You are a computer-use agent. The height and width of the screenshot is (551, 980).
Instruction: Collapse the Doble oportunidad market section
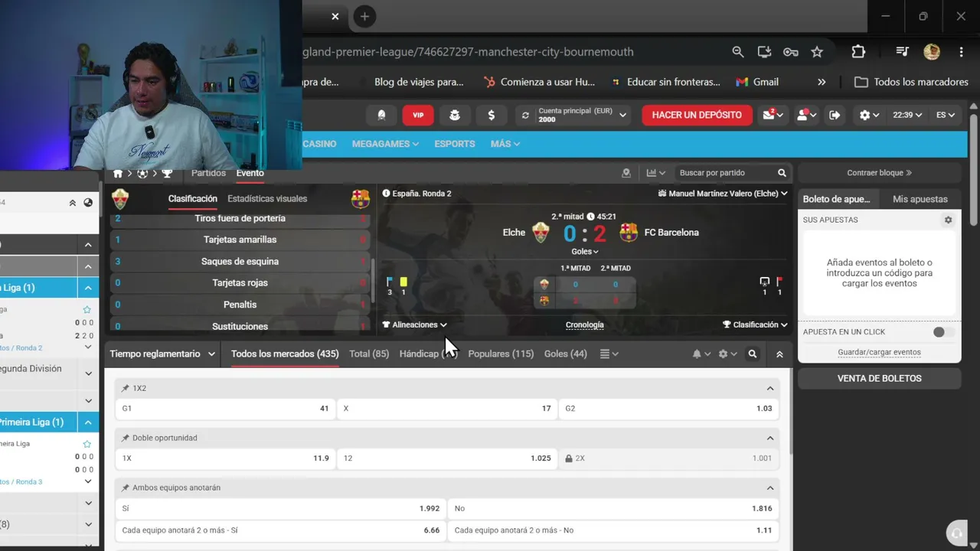tap(770, 439)
